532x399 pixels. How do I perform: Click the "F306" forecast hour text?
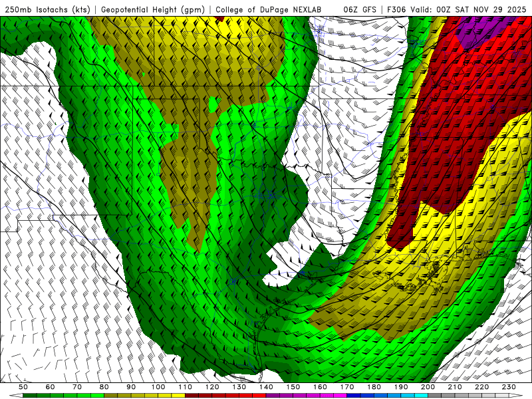[396, 9]
